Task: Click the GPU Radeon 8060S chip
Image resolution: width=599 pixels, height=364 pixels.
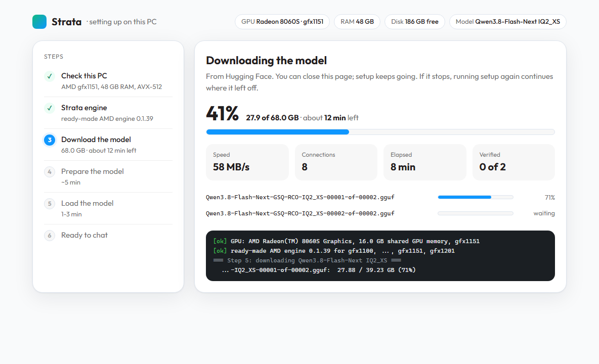Action: pos(282,22)
